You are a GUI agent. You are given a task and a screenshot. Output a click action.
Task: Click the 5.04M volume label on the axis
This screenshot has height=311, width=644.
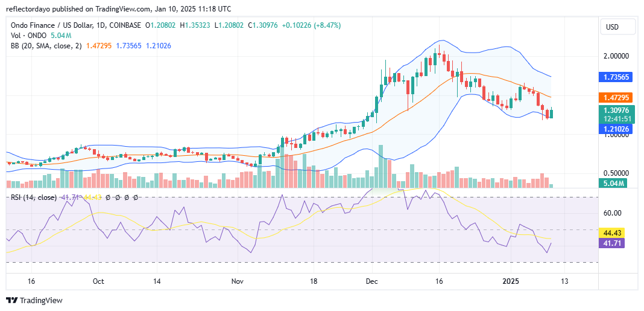click(x=613, y=184)
